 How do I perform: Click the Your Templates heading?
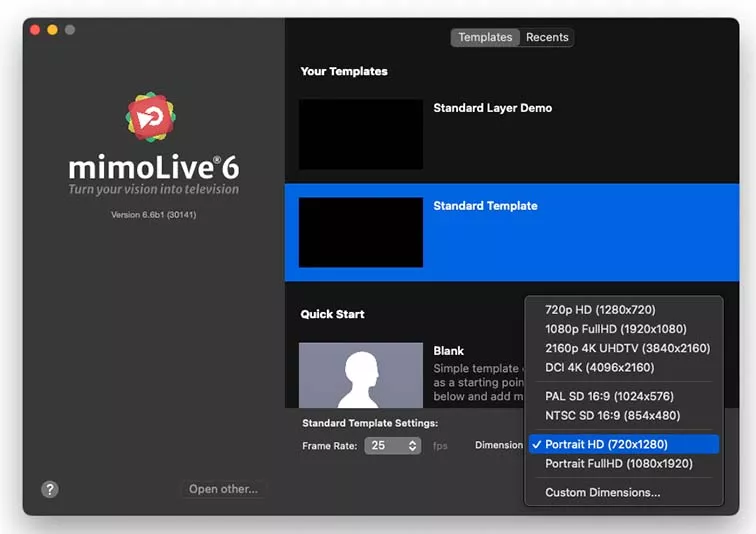coord(344,71)
